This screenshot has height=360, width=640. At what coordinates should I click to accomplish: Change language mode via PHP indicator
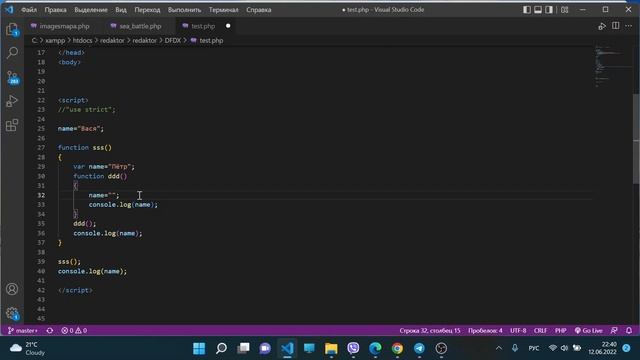560,331
